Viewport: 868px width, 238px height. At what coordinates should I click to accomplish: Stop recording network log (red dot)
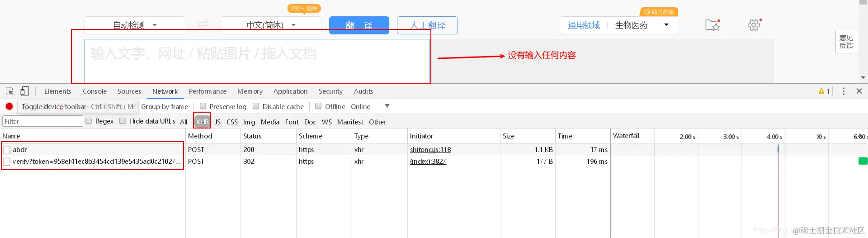(x=9, y=106)
